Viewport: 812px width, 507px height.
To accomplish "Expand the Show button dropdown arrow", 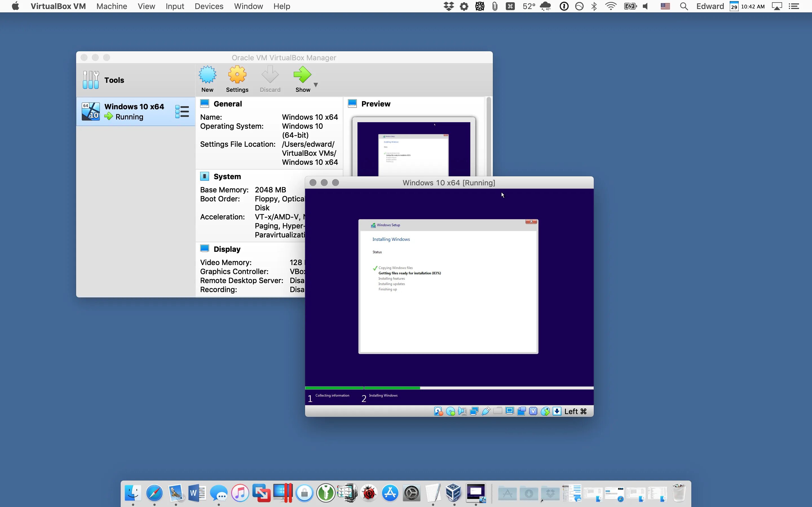I will (316, 85).
